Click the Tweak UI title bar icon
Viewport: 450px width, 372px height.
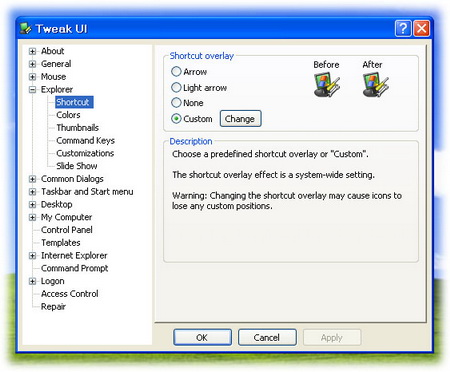[x=26, y=29]
